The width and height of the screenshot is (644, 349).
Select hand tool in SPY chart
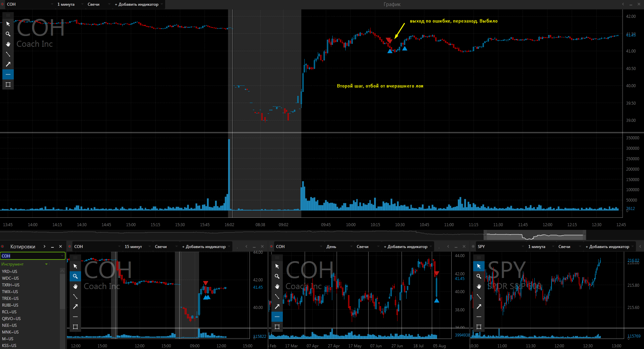(x=479, y=286)
